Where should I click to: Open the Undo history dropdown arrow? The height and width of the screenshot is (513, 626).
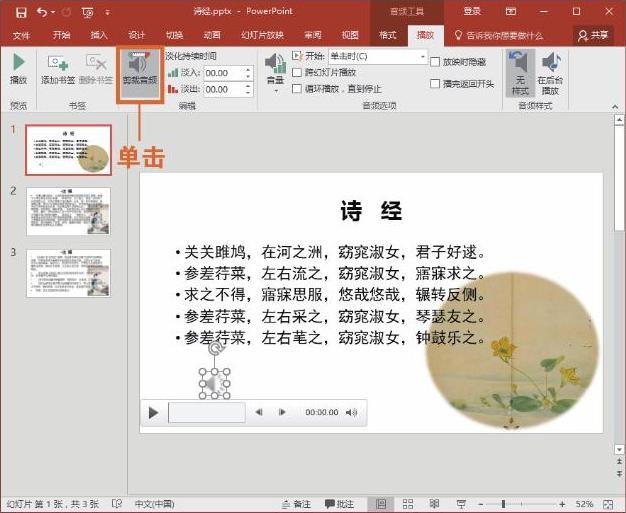tap(53, 12)
